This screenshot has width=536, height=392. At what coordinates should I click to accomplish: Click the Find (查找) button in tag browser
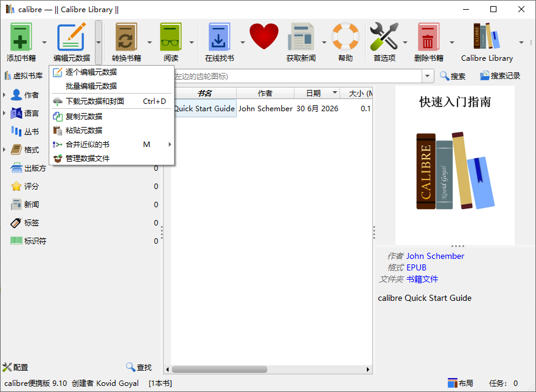coord(139,367)
